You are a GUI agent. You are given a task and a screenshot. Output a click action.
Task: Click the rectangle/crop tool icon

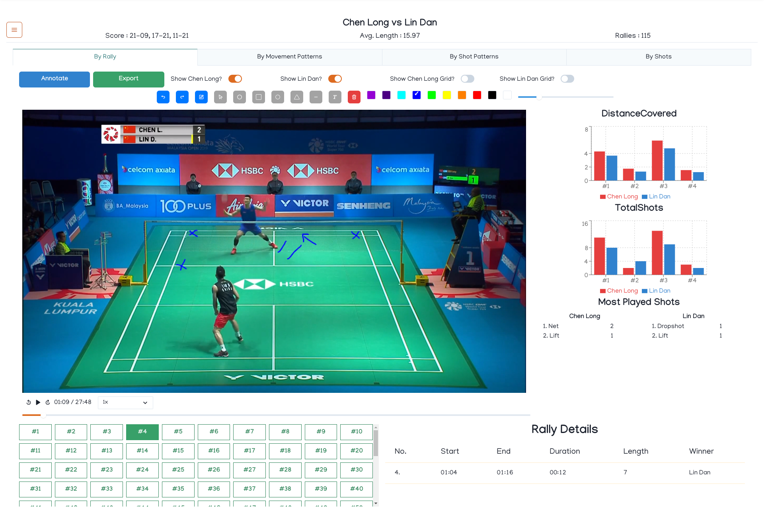[x=259, y=96]
